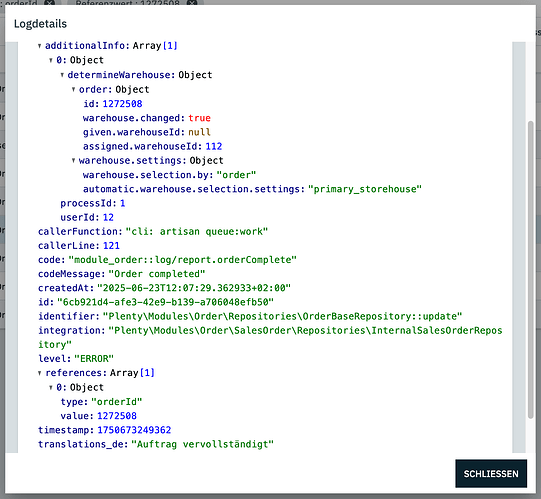541x499 pixels.
Task: Collapse the additionalInfo array node
Action: click(40, 46)
